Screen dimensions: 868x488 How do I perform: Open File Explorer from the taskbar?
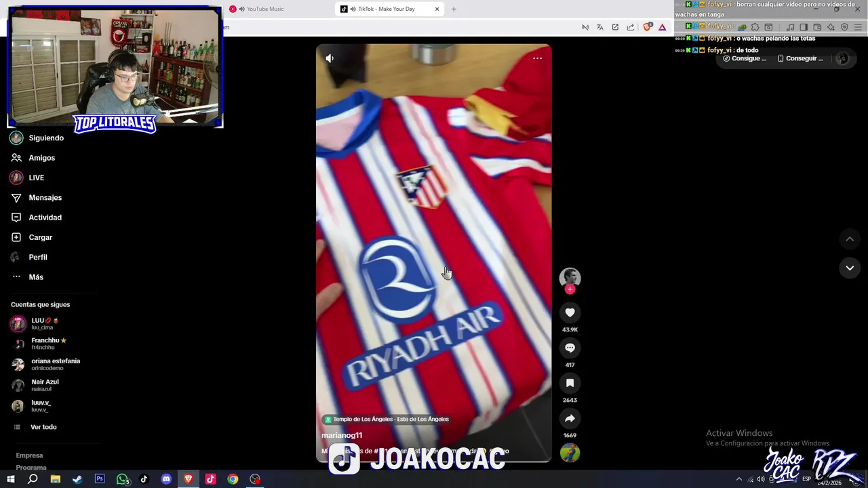pos(56,479)
